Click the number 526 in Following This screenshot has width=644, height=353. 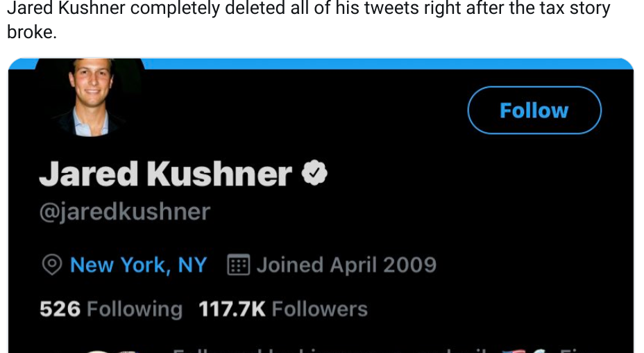pyautogui.click(x=60, y=309)
